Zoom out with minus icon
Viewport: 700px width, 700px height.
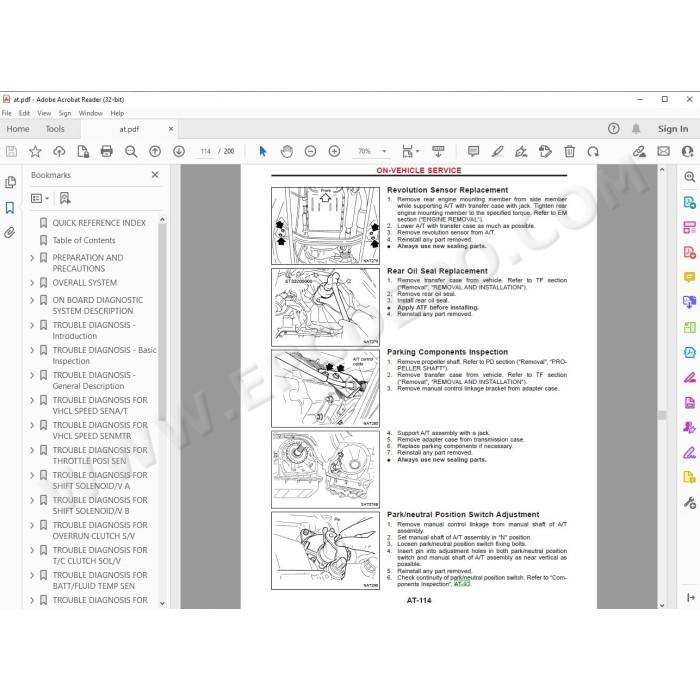[x=310, y=152]
